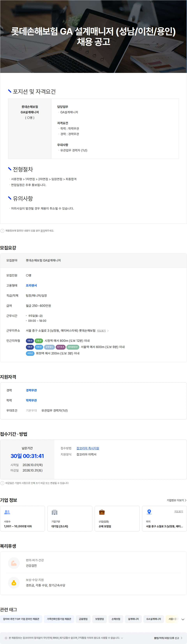Click the 4호선 badge in 서울역 row

tap(39, 347)
